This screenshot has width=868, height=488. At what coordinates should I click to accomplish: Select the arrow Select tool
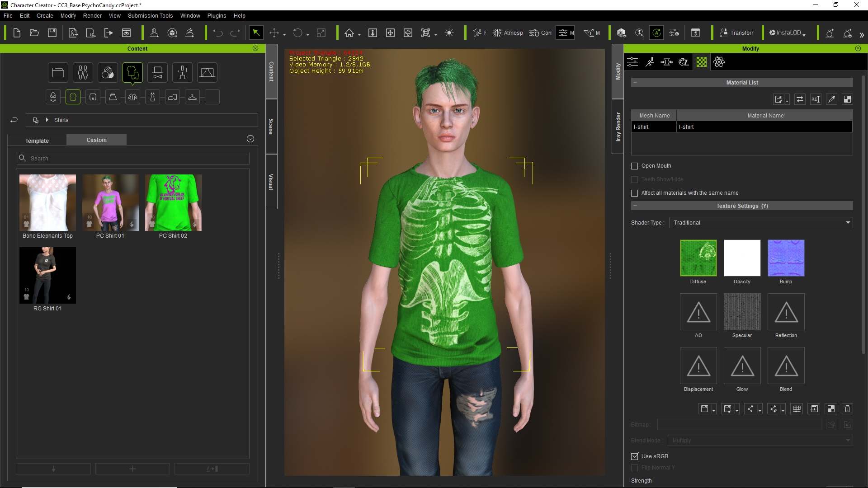click(x=256, y=33)
